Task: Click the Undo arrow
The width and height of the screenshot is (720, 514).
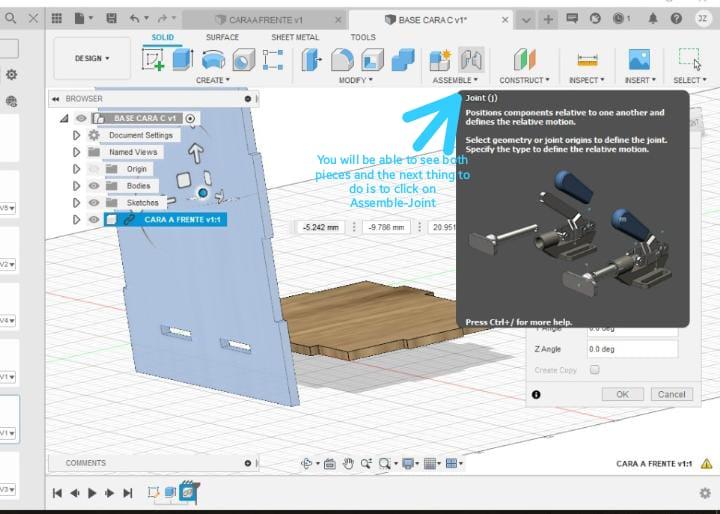Action: click(134, 18)
